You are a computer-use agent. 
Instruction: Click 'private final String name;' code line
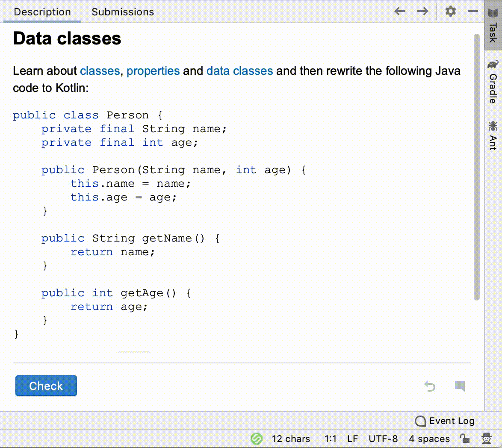(134, 129)
